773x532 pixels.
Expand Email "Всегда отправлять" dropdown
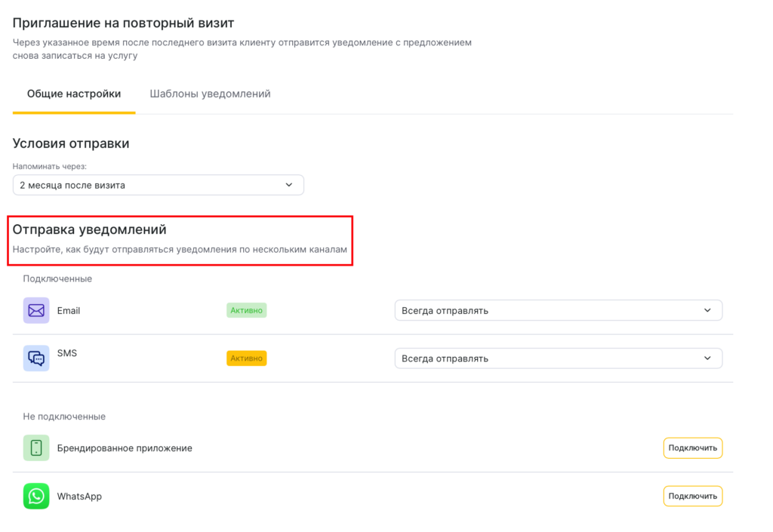pyautogui.click(x=558, y=310)
